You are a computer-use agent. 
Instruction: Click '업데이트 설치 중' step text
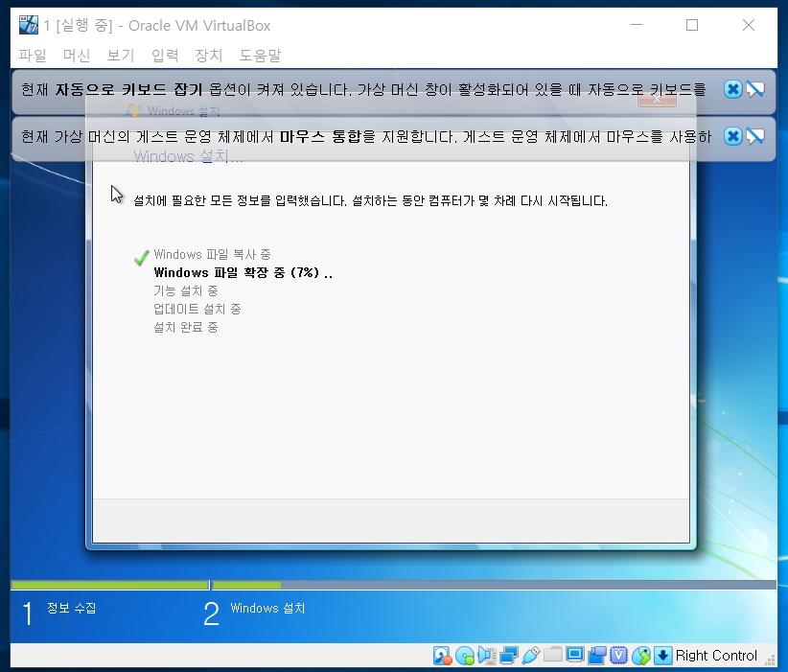(197, 309)
